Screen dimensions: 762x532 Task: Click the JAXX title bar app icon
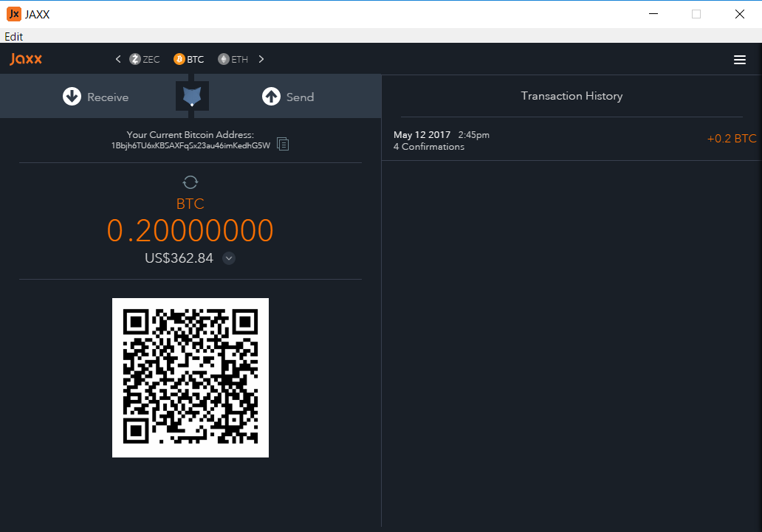click(14, 14)
